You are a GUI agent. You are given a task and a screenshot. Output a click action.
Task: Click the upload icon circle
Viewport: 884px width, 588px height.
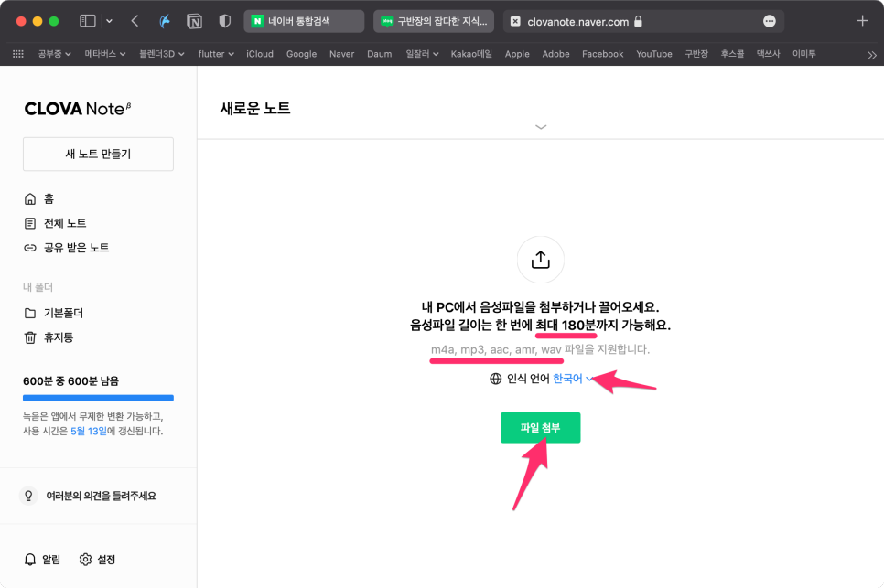pyautogui.click(x=540, y=260)
